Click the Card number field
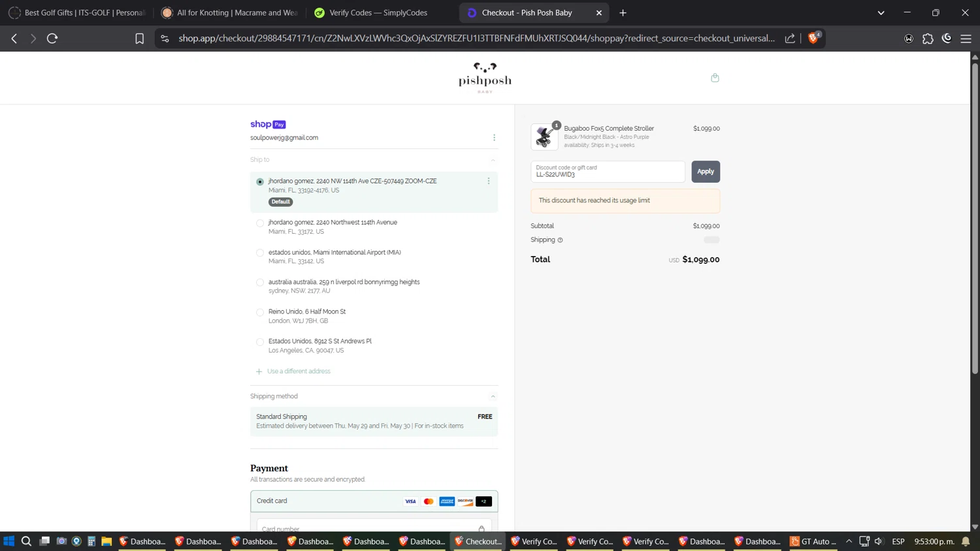Screen dimensions: 980x551 point(374,527)
